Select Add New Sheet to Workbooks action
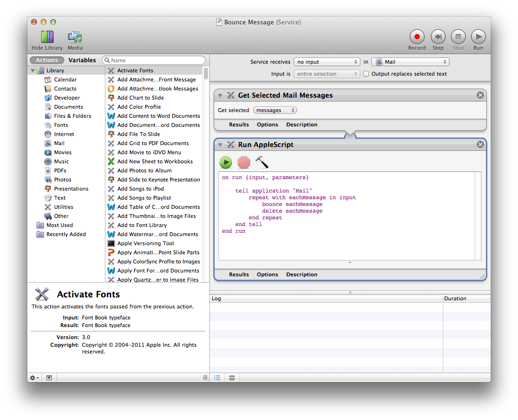 (x=154, y=161)
